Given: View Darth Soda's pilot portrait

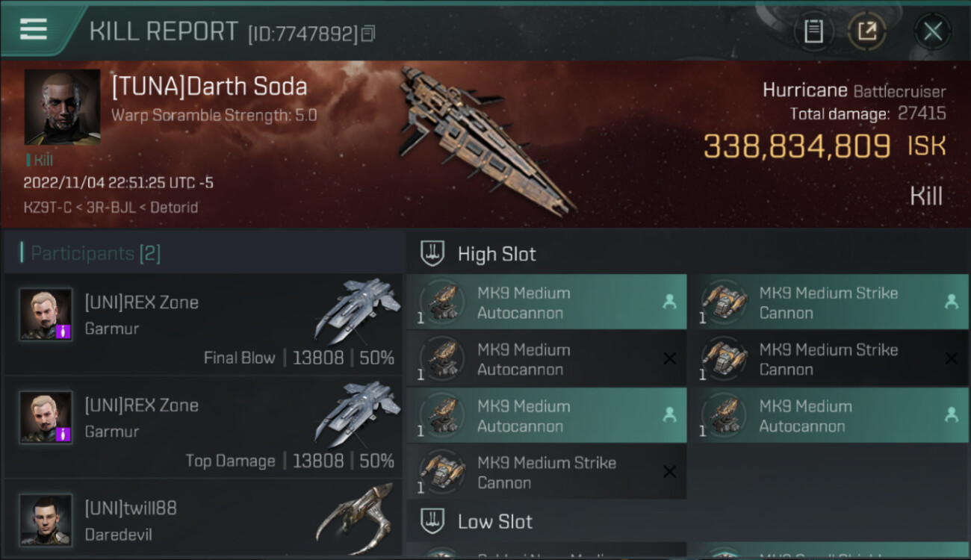Looking at the screenshot, I should pos(62,107).
